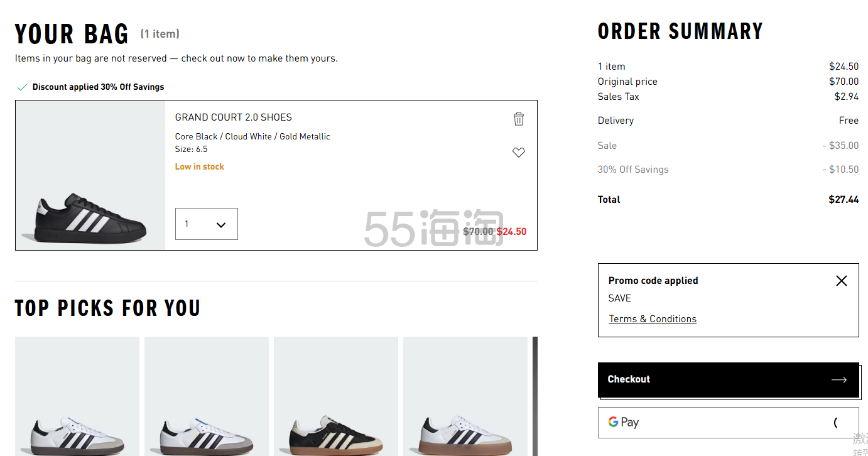Image resolution: width=868 pixels, height=456 pixels.
Task: Delete Grand Court 2.0 Shoes with trash icon
Action: point(518,119)
